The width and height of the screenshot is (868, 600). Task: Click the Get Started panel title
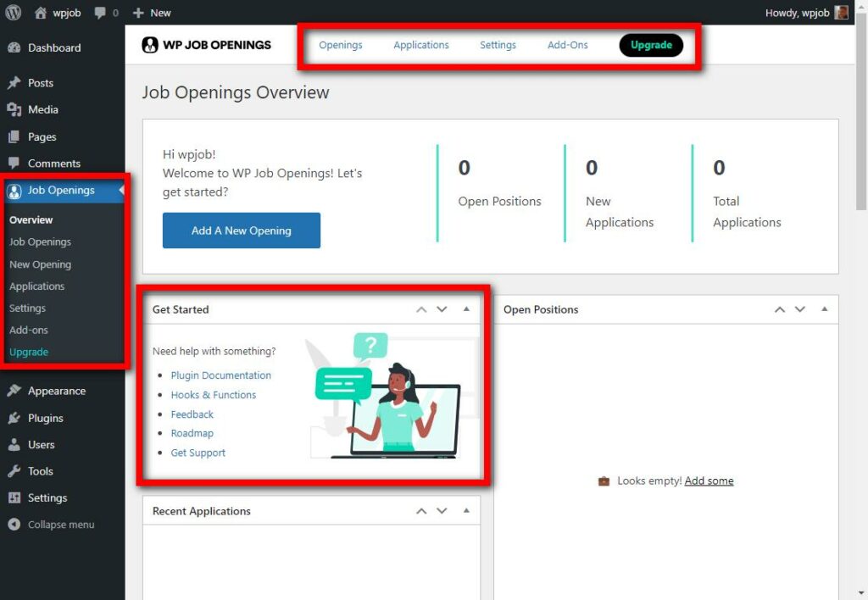pyautogui.click(x=181, y=309)
